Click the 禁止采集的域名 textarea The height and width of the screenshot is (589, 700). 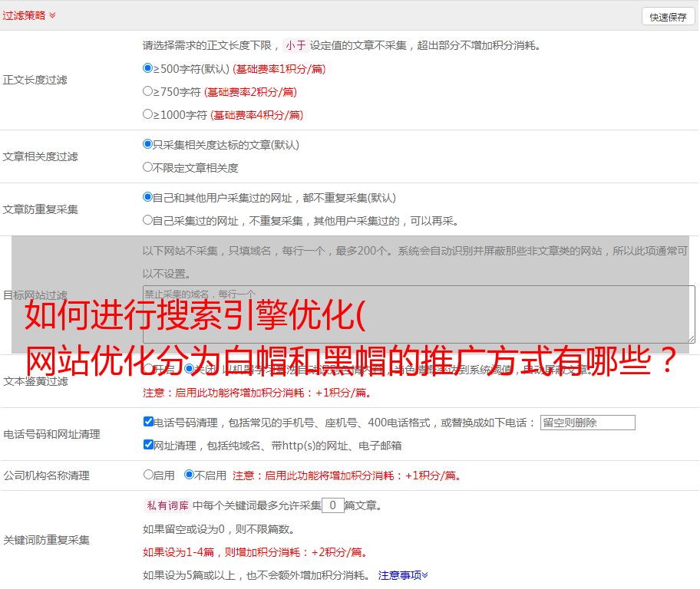pyautogui.click(x=419, y=314)
